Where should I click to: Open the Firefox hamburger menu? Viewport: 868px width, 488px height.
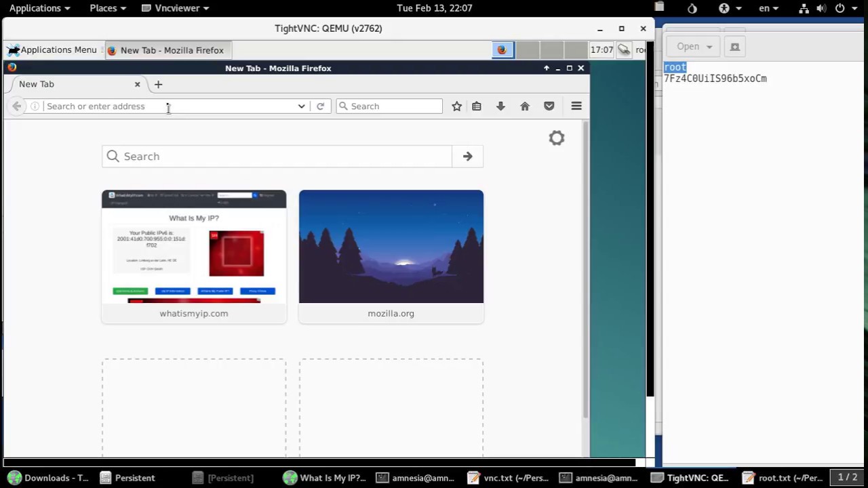(576, 106)
